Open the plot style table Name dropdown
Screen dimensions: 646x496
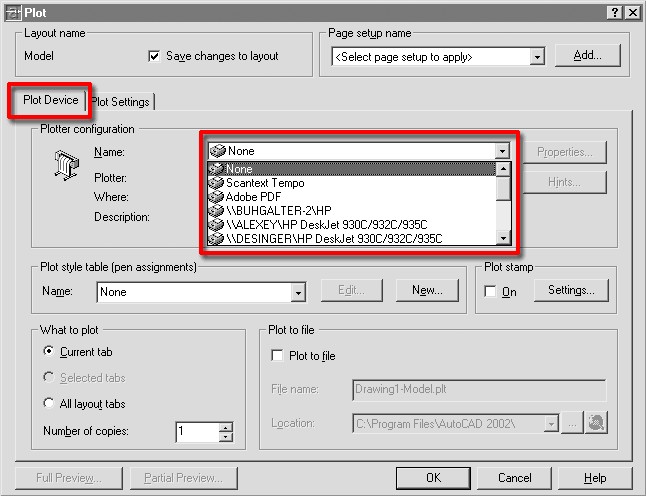[x=298, y=292]
